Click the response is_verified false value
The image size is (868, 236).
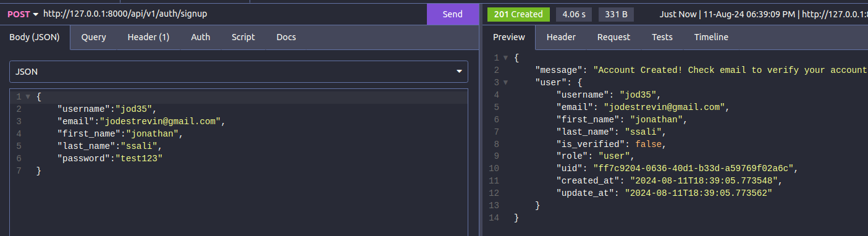[x=648, y=144]
